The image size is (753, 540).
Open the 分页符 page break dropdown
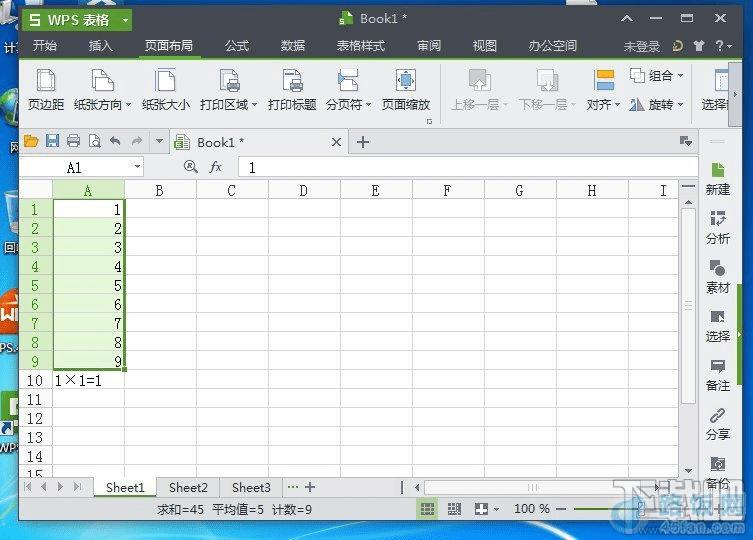coord(368,105)
